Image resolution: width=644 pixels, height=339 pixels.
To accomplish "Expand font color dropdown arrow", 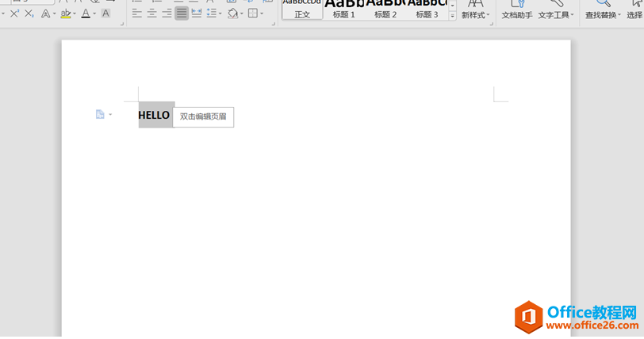I will tap(94, 14).
